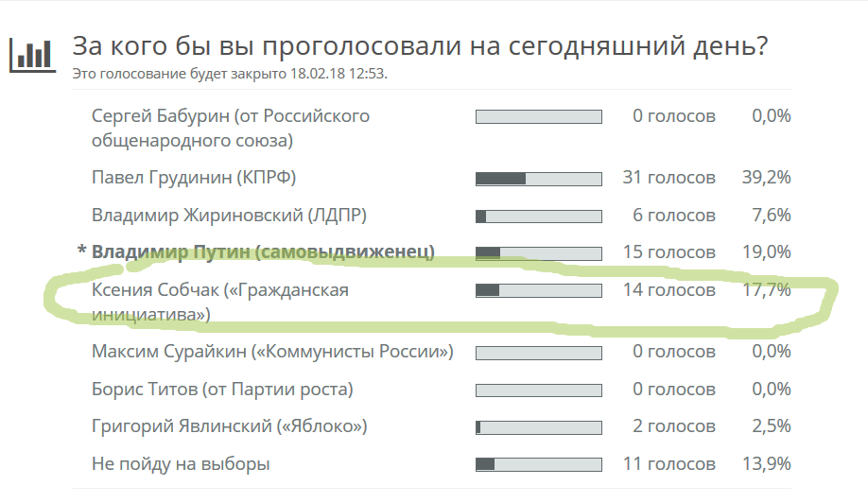Image resolution: width=868 pixels, height=503 pixels.
Task: Click Путин's vote progress bar
Action: pos(538,253)
